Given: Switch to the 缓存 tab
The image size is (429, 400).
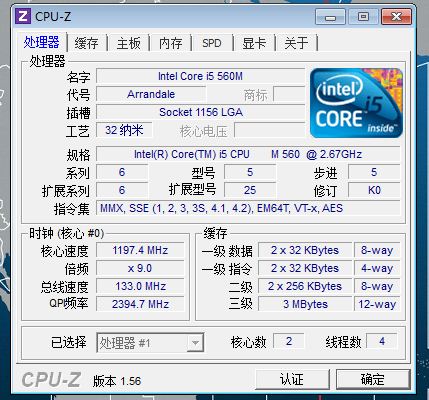Looking at the screenshot, I should pos(86,43).
